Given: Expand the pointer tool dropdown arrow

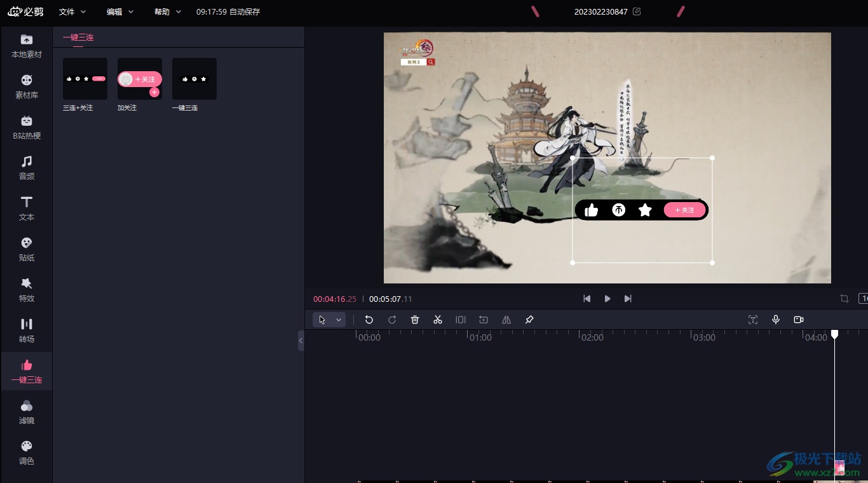Looking at the screenshot, I should 339,320.
